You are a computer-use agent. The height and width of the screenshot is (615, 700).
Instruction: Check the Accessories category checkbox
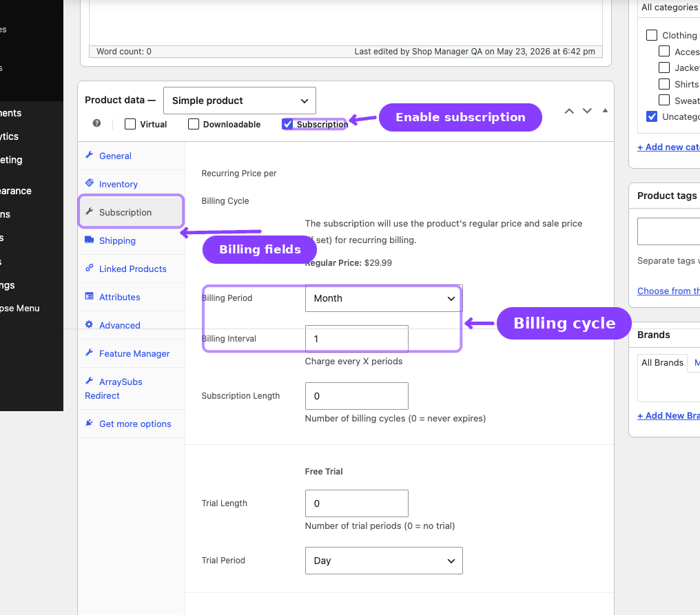pos(664,52)
